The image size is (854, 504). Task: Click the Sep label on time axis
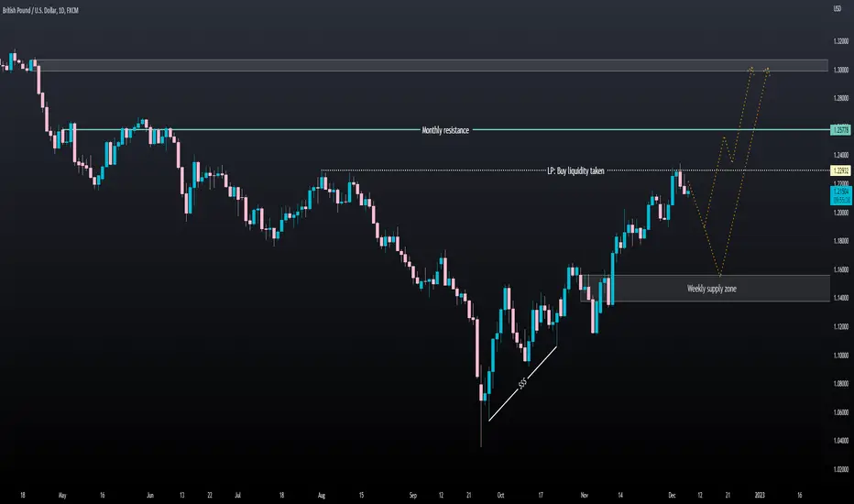click(x=413, y=495)
